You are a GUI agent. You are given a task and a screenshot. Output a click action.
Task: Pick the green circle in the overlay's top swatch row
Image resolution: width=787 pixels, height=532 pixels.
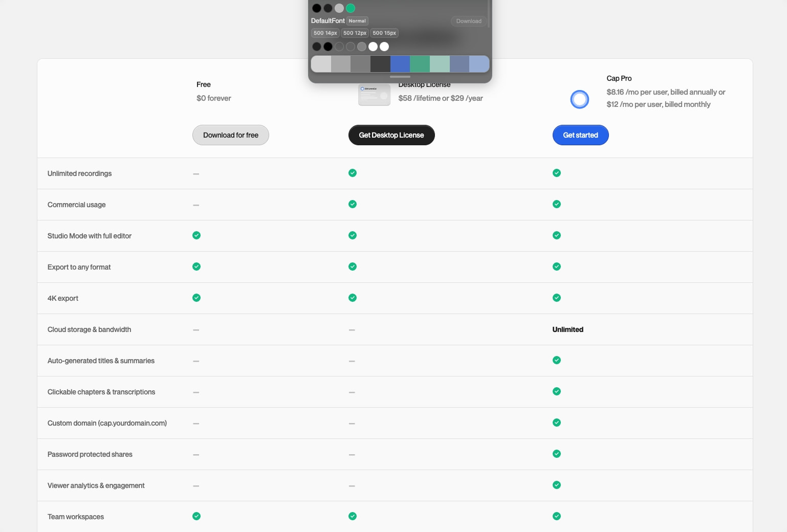[351, 8]
